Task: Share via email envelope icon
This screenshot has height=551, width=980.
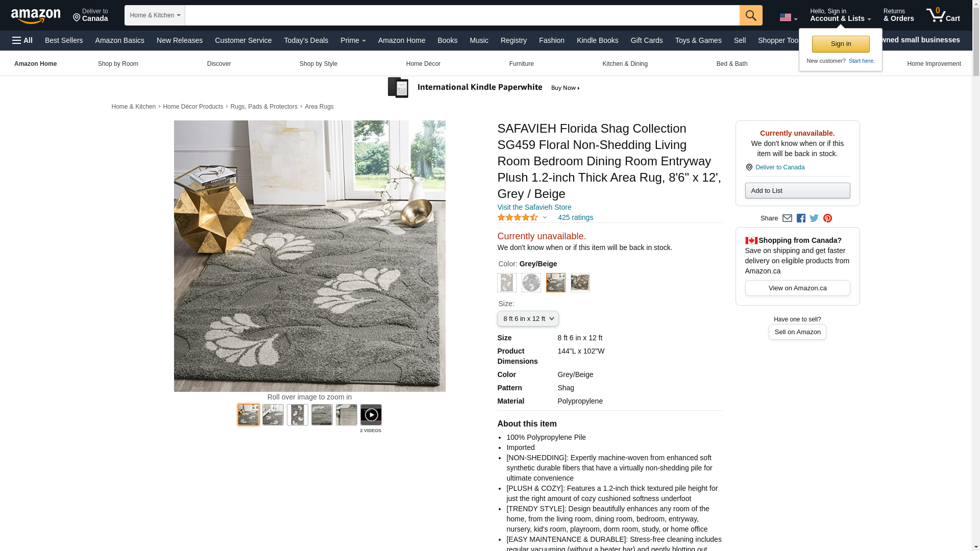Action: [787, 218]
